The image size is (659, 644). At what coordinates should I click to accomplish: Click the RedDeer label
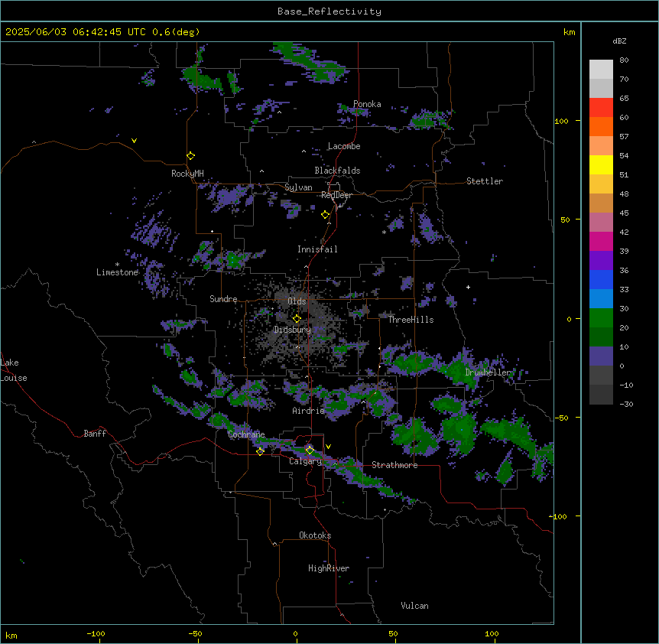click(x=336, y=195)
